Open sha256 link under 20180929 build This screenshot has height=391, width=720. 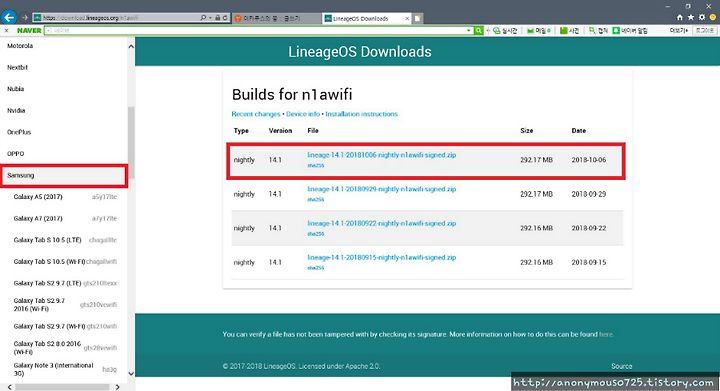(315, 200)
